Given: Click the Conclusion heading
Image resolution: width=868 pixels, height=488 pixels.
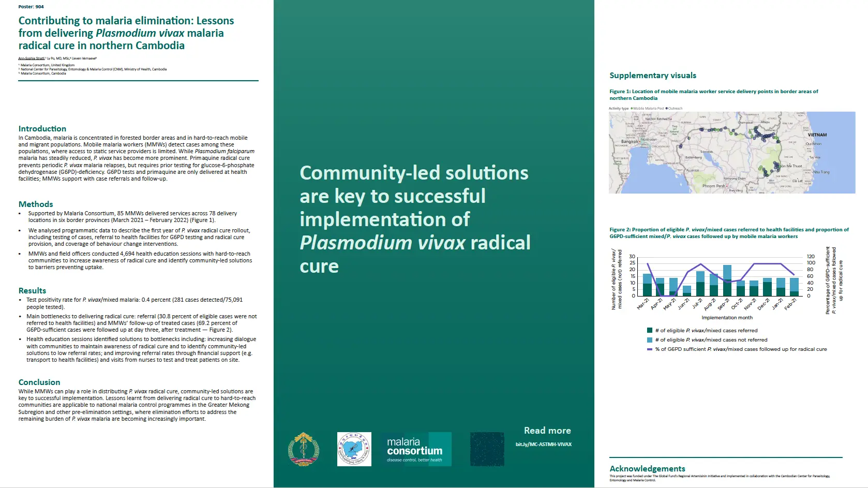Looking at the screenshot, I should (39, 382).
